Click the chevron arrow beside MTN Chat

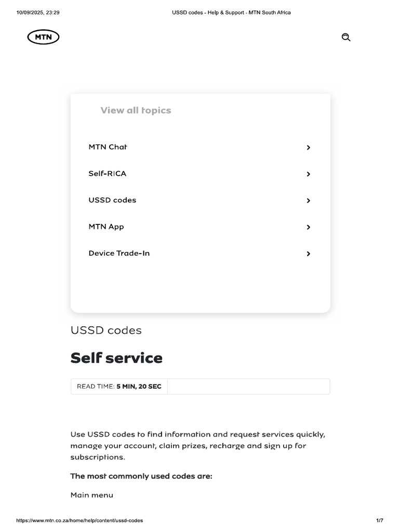click(x=308, y=148)
